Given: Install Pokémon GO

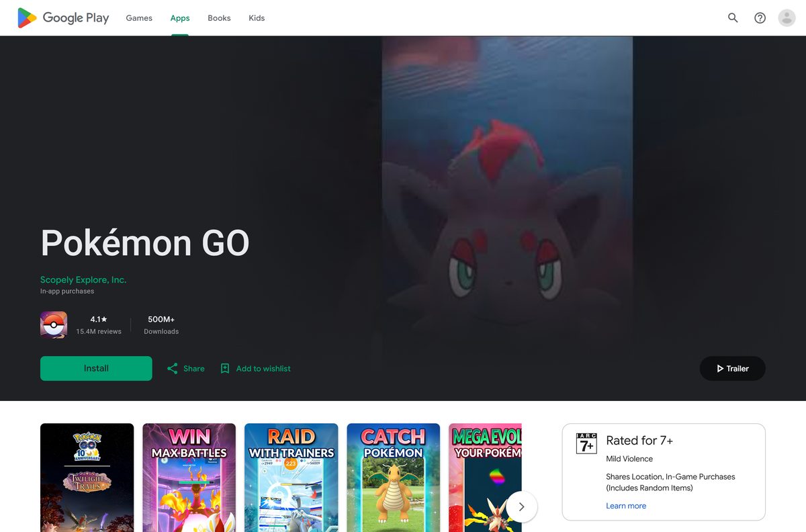Looking at the screenshot, I should click(x=96, y=368).
